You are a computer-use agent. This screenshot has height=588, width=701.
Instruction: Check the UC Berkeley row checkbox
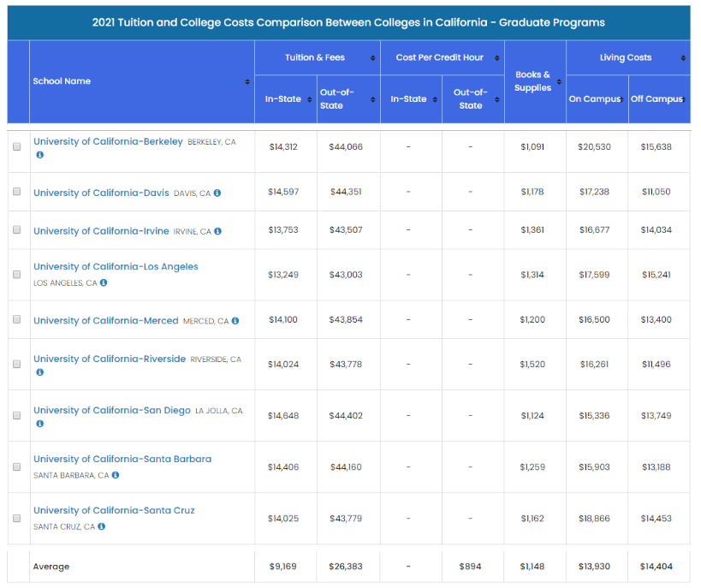17,146
